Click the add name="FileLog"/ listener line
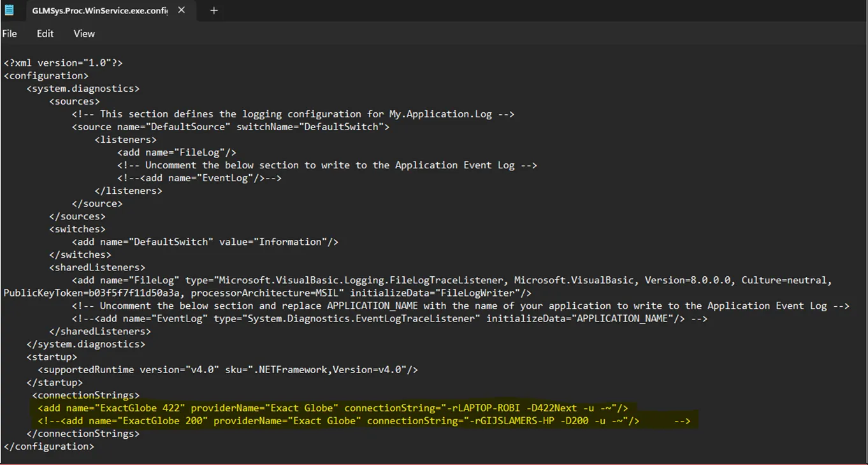The width and height of the screenshot is (868, 465). [177, 152]
